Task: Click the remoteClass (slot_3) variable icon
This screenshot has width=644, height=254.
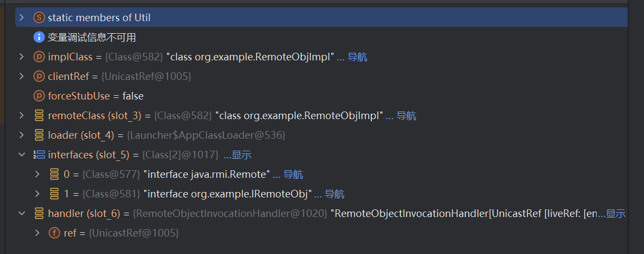Action: pos(39,116)
